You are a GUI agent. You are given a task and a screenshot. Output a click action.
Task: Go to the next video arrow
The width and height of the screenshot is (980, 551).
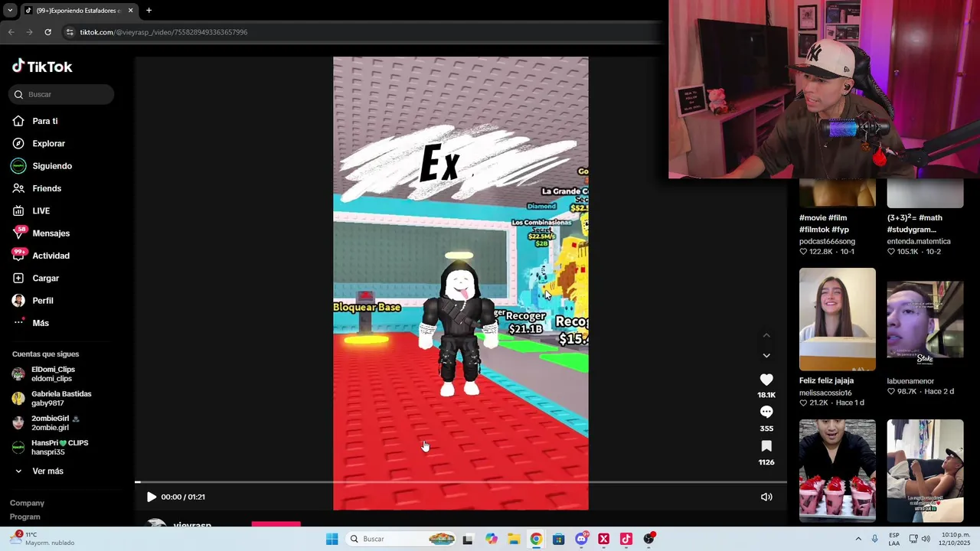pos(766,355)
